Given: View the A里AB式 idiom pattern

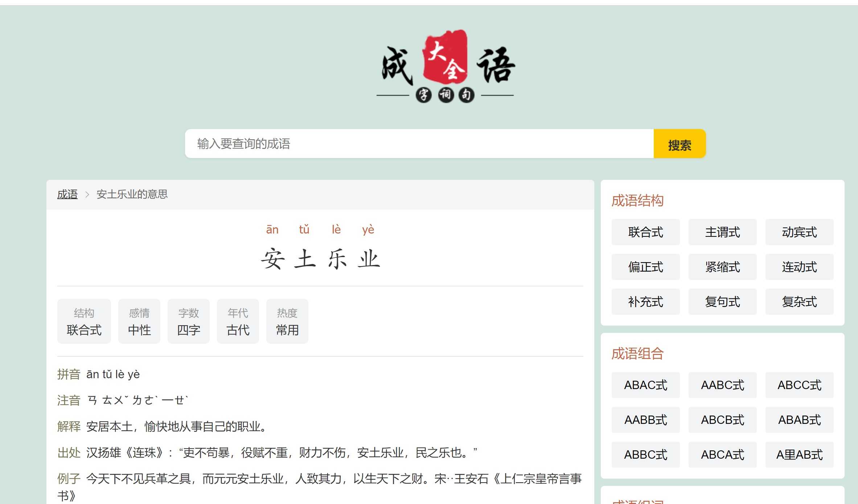Looking at the screenshot, I should coord(800,455).
